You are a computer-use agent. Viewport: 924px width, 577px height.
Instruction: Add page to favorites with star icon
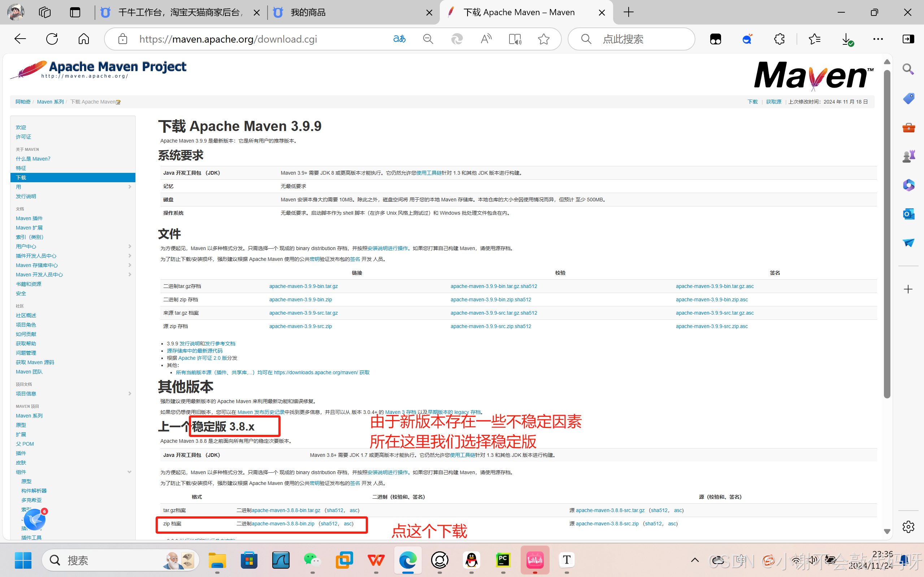pos(544,39)
